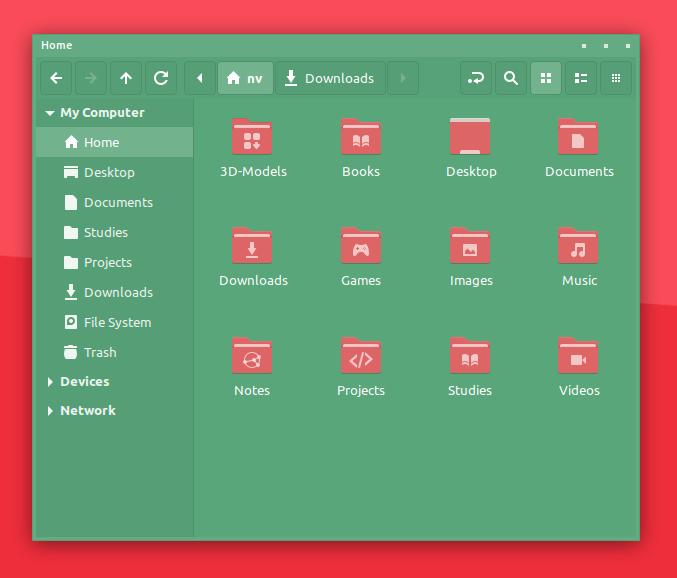Viewport: 677px width, 578px height.
Task: Select the Music folder icon
Action: click(578, 245)
